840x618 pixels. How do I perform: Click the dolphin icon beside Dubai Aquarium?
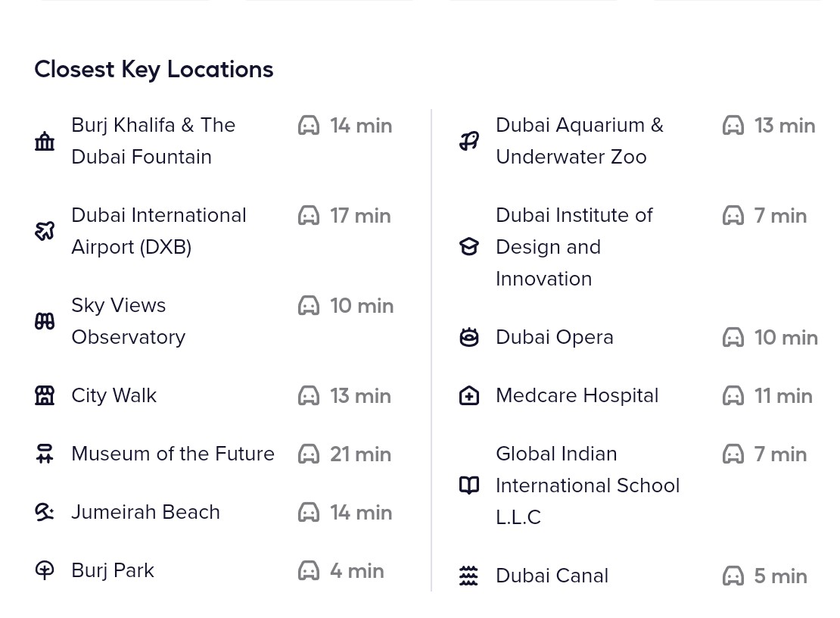tap(469, 141)
